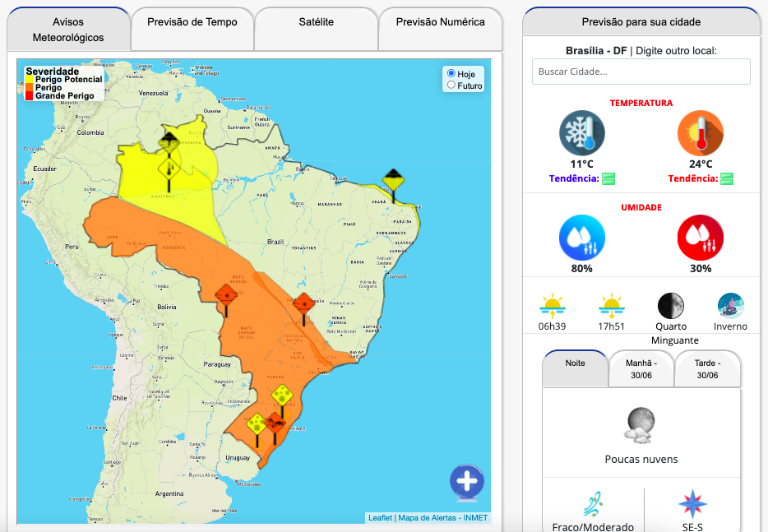This screenshot has width=768, height=532.
Task: Select the Futuro radio button
Action: pos(451,86)
